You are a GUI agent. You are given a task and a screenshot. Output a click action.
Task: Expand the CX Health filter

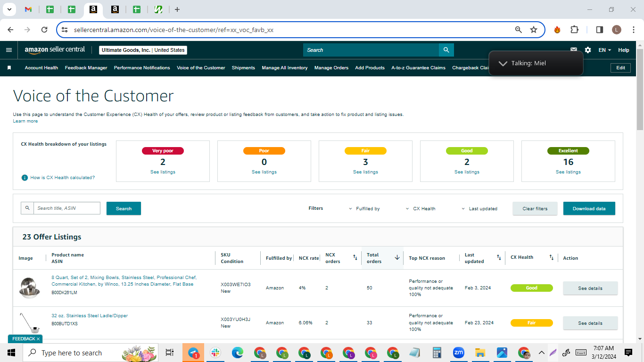pos(421,208)
